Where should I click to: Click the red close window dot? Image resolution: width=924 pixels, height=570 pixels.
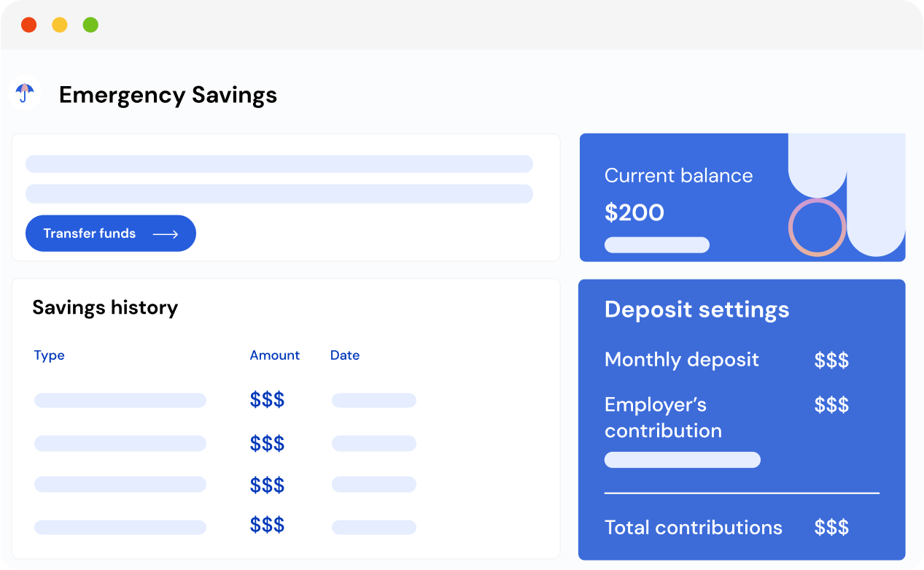click(29, 25)
